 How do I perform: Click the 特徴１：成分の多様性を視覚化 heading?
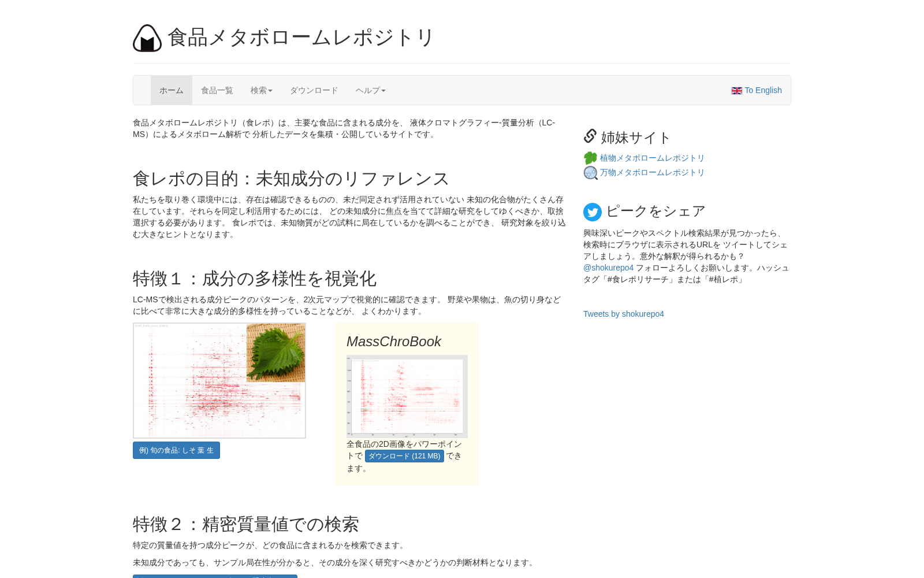point(255,279)
